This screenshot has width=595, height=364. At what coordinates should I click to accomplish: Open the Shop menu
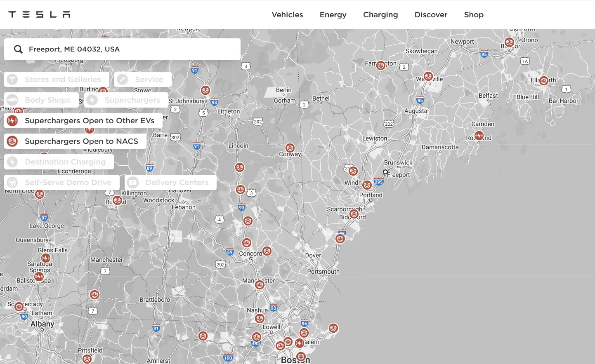click(x=474, y=14)
